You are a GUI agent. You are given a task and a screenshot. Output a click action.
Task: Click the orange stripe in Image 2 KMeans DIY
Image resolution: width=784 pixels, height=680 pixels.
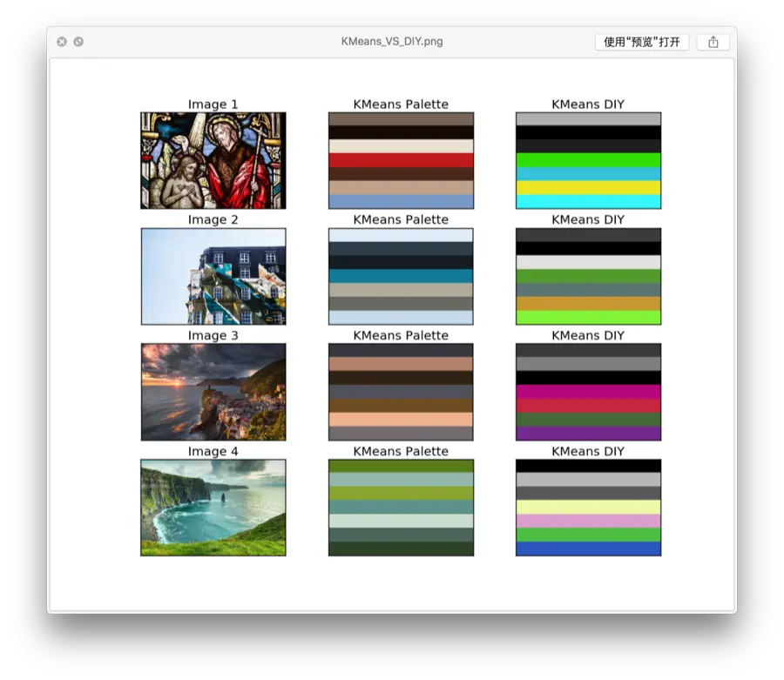click(x=589, y=304)
